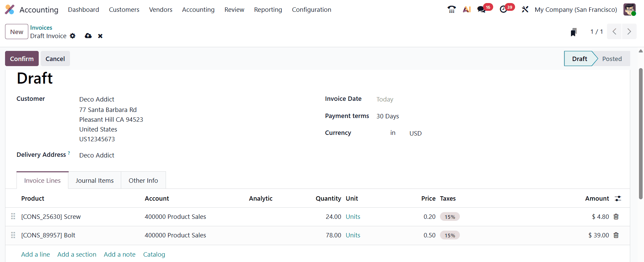This screenshot has height=262, width=644.
Task: Click the 15% tax tag on Screw line
Action: (450, 217)
